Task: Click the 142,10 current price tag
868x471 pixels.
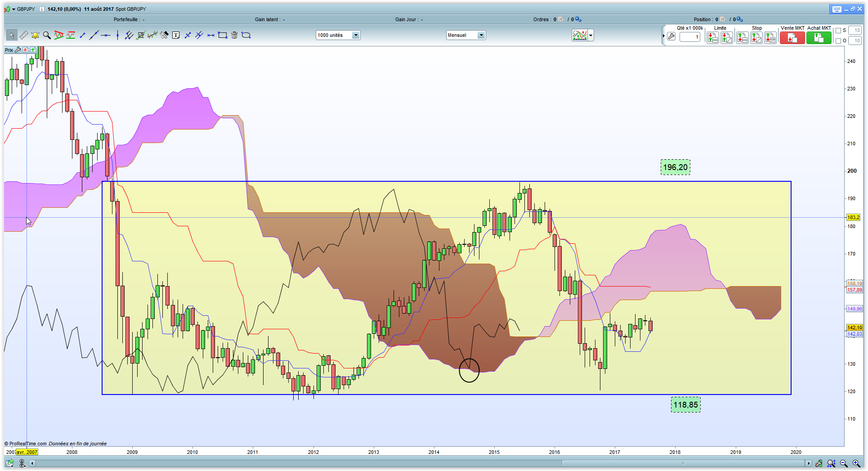Action: point(855,327)
